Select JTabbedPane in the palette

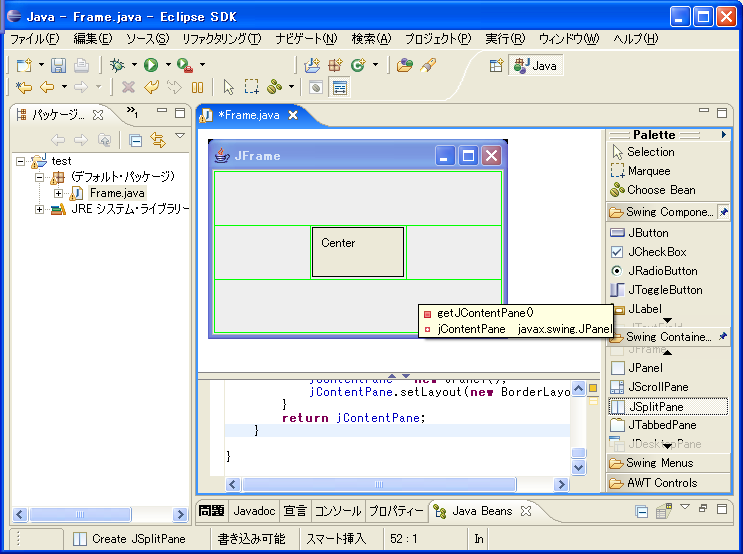668,425
